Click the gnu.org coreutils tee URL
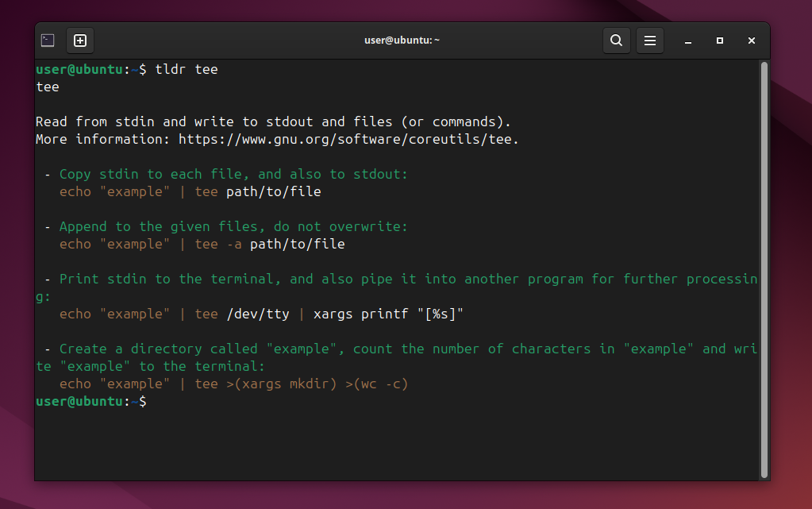 348,140
